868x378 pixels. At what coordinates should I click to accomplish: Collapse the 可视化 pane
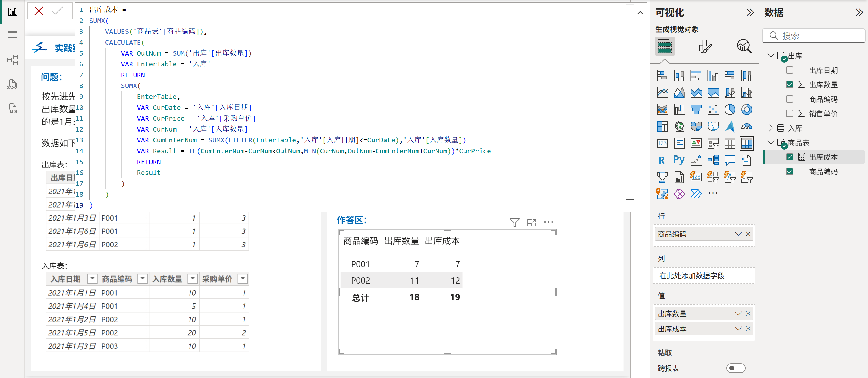pyautogui.click(x=750, y=12)
